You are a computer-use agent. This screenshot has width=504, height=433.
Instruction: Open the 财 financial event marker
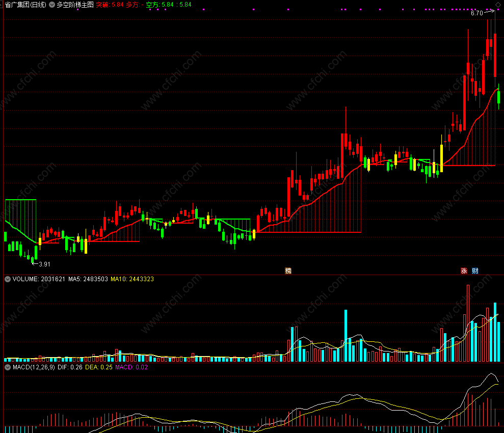(475, 271)
